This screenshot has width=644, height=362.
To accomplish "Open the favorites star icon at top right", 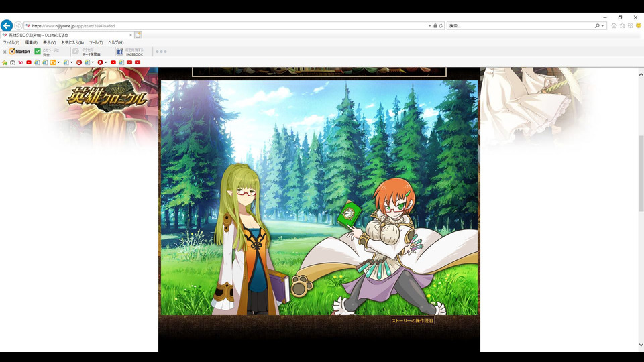I will pos(623,25).
